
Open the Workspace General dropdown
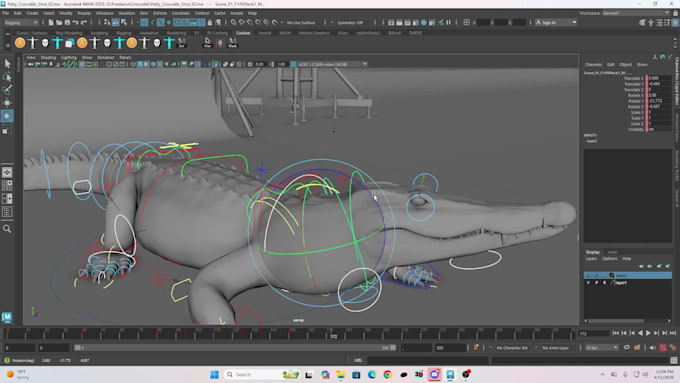click(x=636, y=13)
